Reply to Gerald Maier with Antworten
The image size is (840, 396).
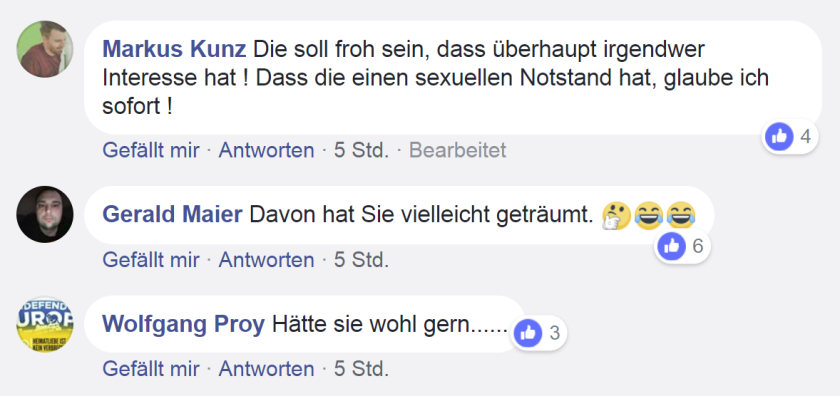(x=266, y=260)
